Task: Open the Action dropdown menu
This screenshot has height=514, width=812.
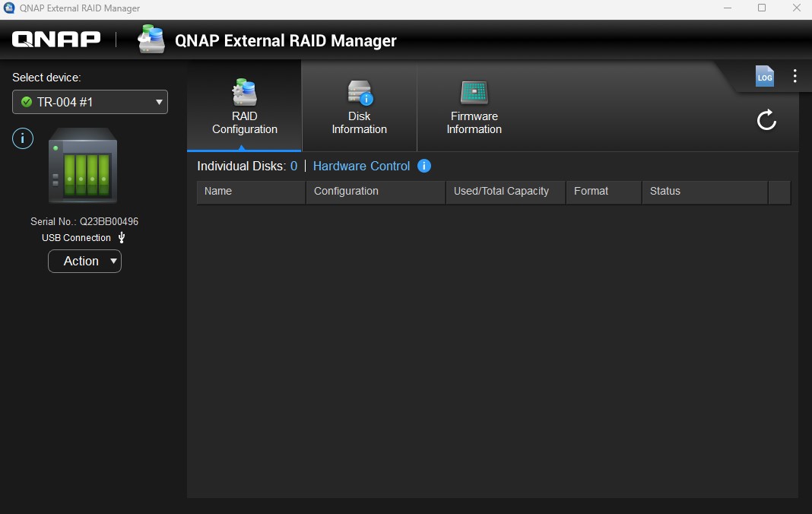Action: pos(84,261)
